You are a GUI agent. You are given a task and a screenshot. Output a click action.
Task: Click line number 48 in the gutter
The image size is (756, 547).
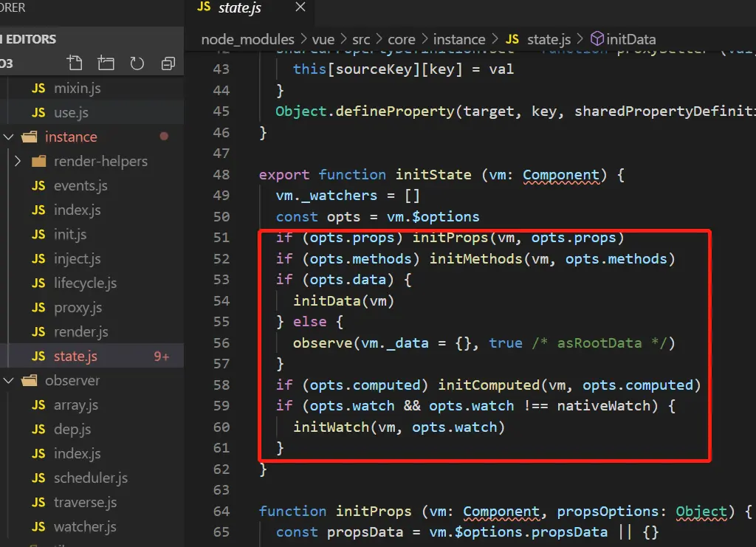(221, 174)
